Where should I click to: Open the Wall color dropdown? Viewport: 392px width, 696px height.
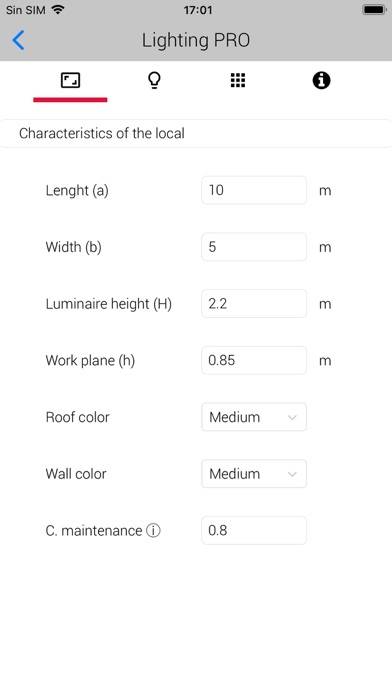(x=254, y=474)
